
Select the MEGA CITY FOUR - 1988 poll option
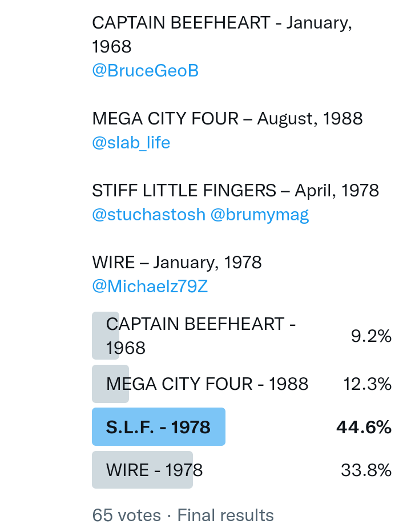tap(207, 384)
